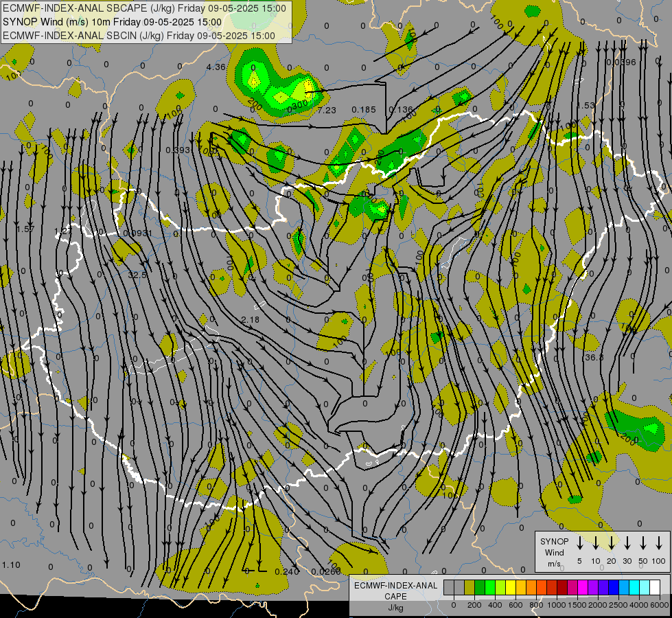The height and width of the screenshot is (618, 672).
Task: Click the ECMWF-INDEX-ANAL legend label
Action: 395,586
